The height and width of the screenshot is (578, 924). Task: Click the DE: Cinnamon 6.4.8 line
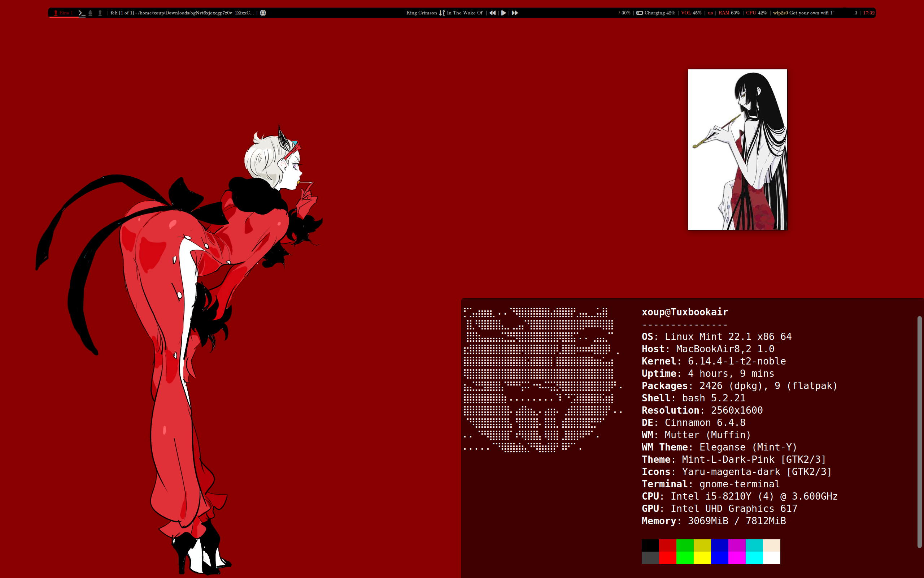click(x=693, y=422)
